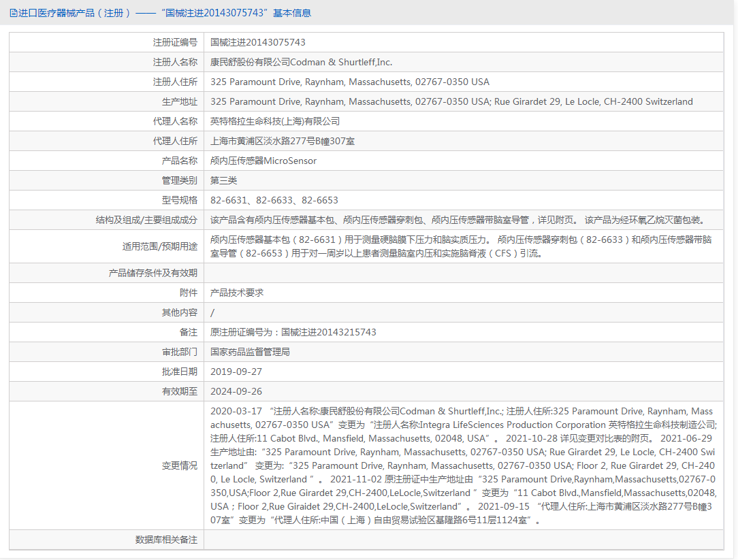Screen dimensions: 738x560
Task: Click the 注册人名称 label
Action: tap(175, 62)
